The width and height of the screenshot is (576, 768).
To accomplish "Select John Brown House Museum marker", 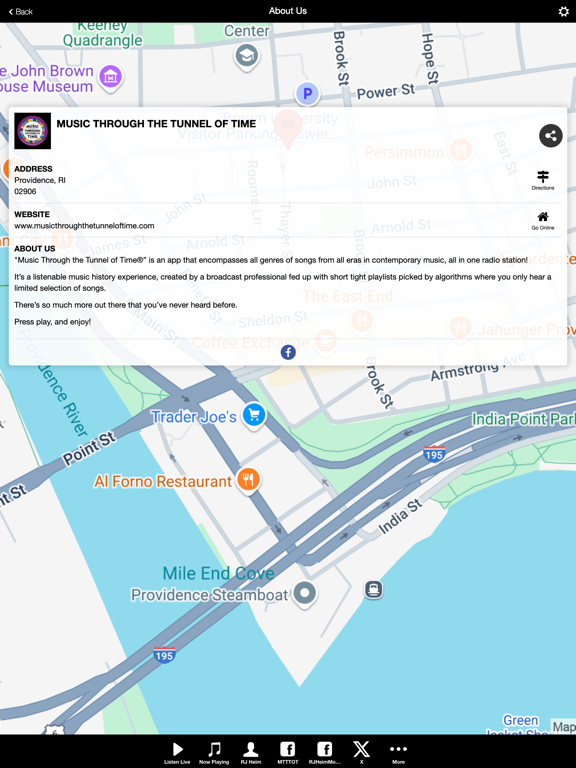I will point(111,77).
